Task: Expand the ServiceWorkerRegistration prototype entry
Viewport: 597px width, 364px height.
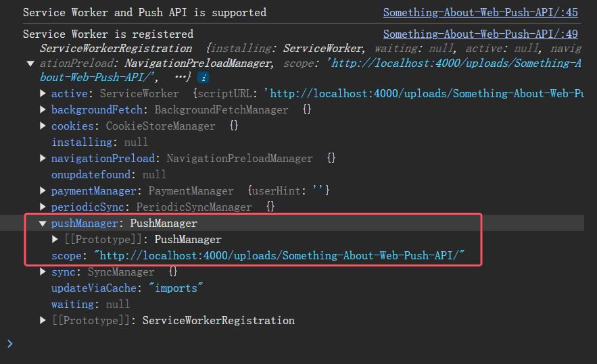Action: click(x=43, y=320)
